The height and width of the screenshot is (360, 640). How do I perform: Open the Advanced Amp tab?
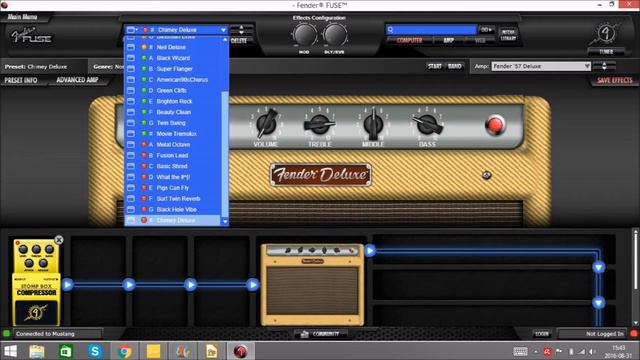77,80
